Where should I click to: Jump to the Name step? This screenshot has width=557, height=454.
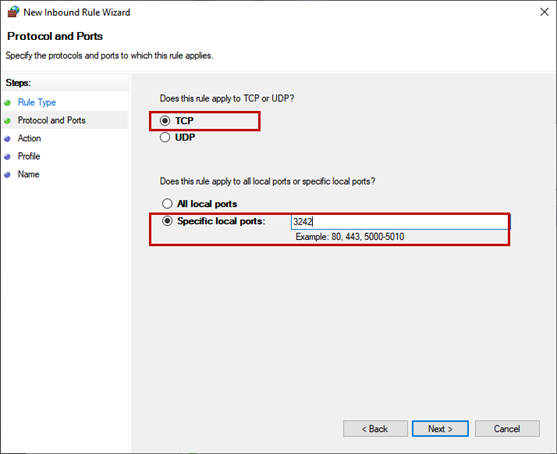28,174
